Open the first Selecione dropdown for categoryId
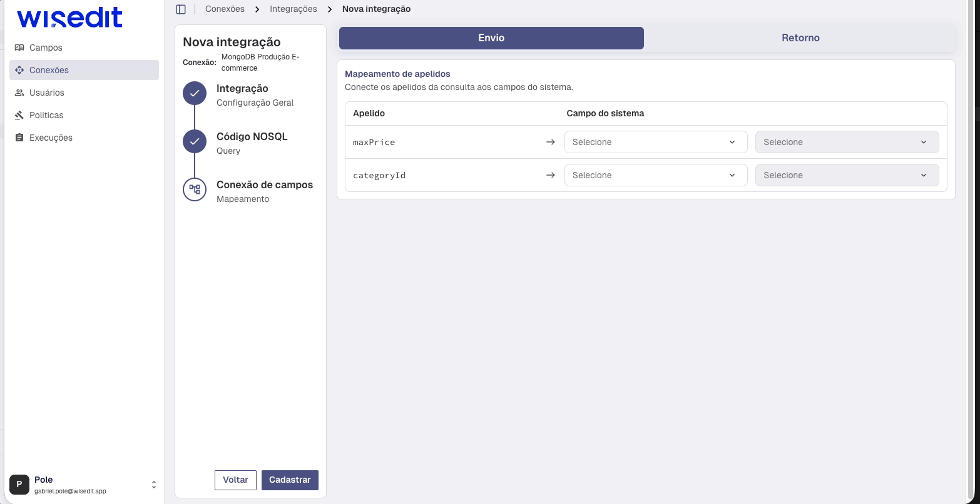The image size is (980, 504). (x=655, y=175)
